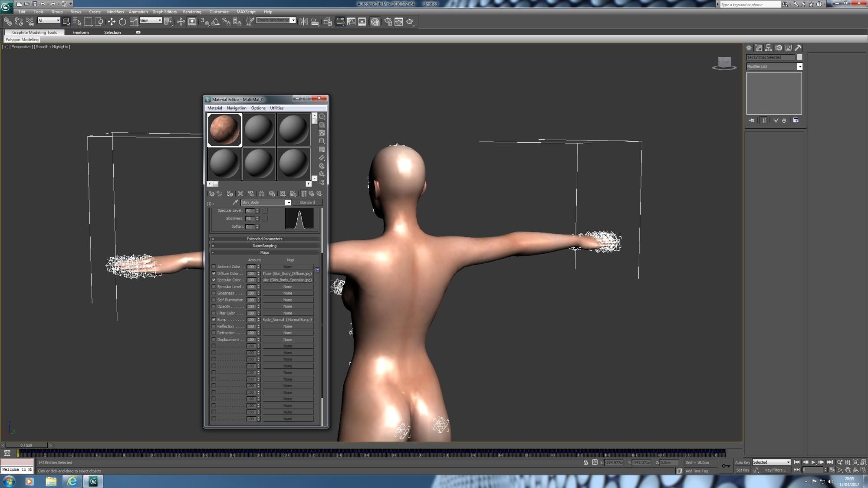The width and height of the screenshot is (868, 488).
Task: Activate the Select Object tool
Action: point(66,21)
